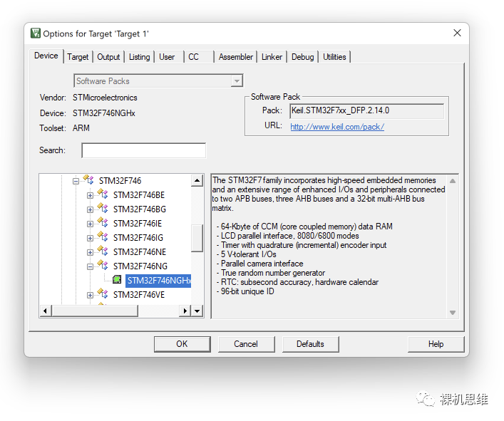Collapse the STM32F746NG node
The width and height of the screenshot is (504, 421).
coord(90,266)
